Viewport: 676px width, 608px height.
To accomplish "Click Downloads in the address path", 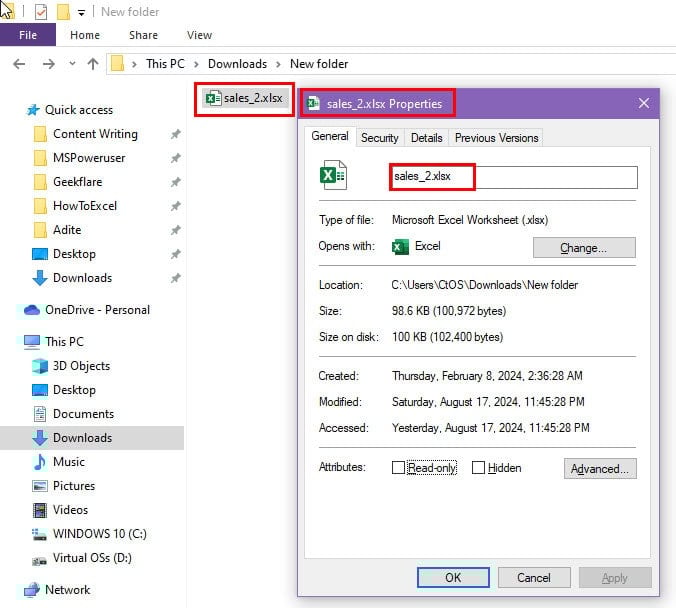I will click(x=237, y=64).
